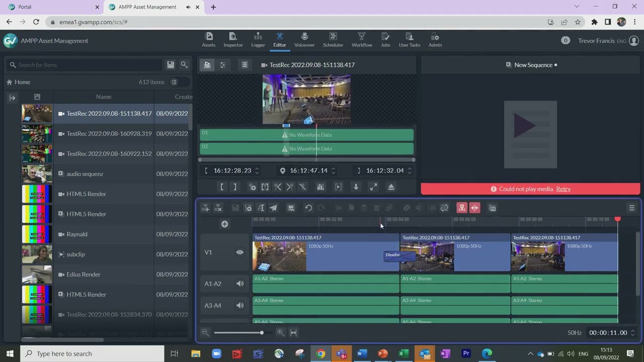Click the timeline zoom in magnifier
The width and height of the screenshot is (644, 362).
pyautogui.click(x=280, y=332)
